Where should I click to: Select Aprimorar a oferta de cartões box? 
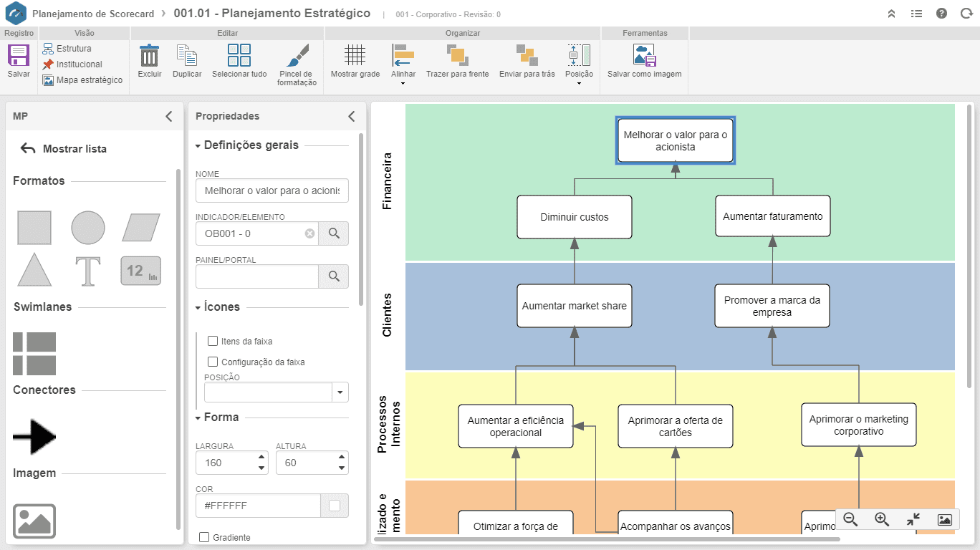[x=675, y=426]
